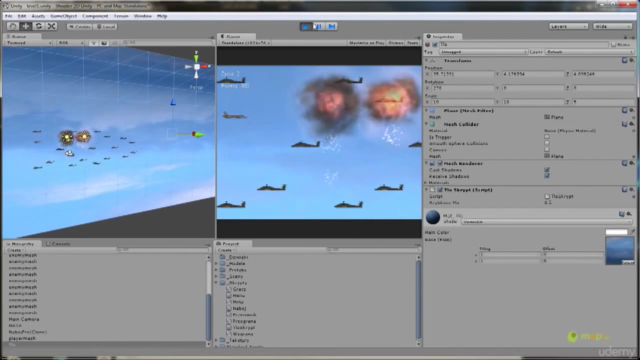Open the Standalone resolution dropdown in Game view
The height and width of the screenshot is (360, 640).
coord(245,43)
